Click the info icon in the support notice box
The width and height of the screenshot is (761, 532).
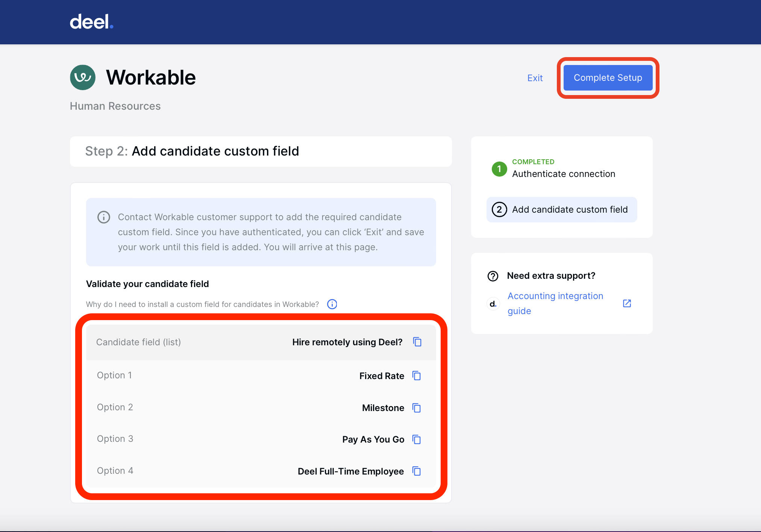104,217
